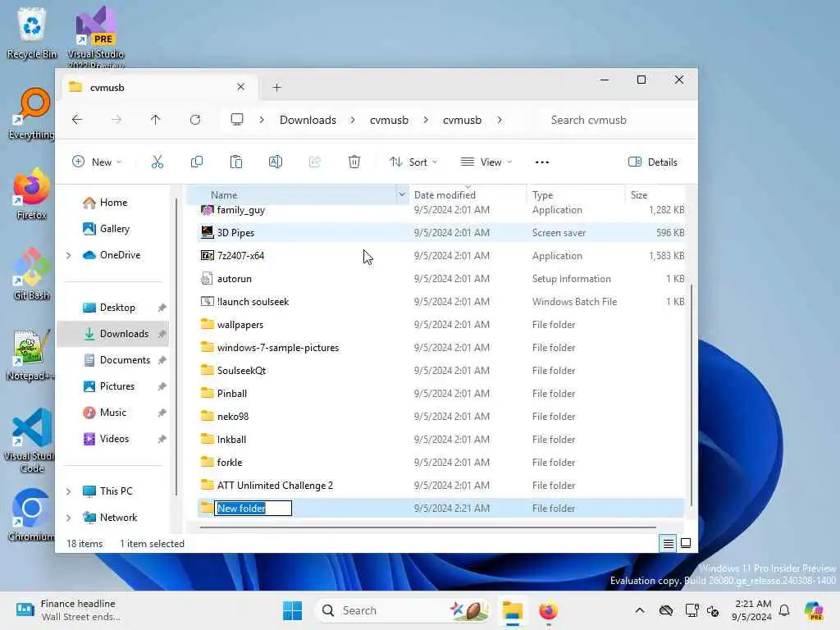Click the Paste clipboard icon

235,162
